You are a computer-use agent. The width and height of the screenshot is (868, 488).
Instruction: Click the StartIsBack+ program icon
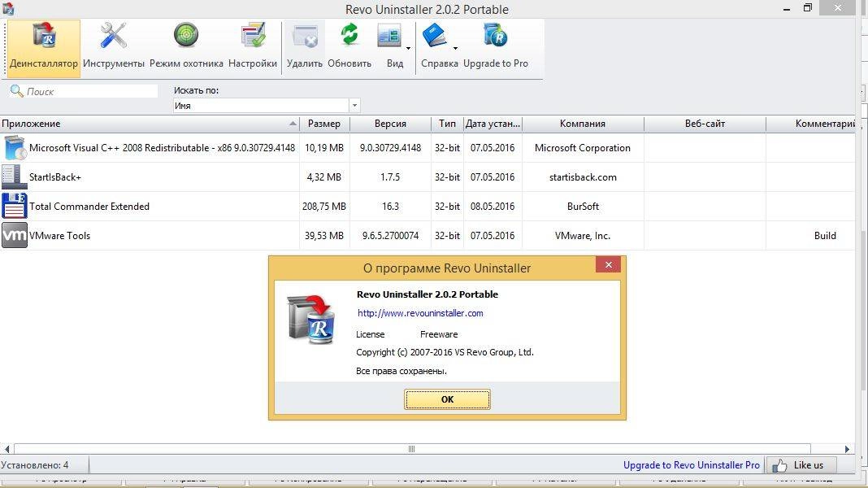15,177
